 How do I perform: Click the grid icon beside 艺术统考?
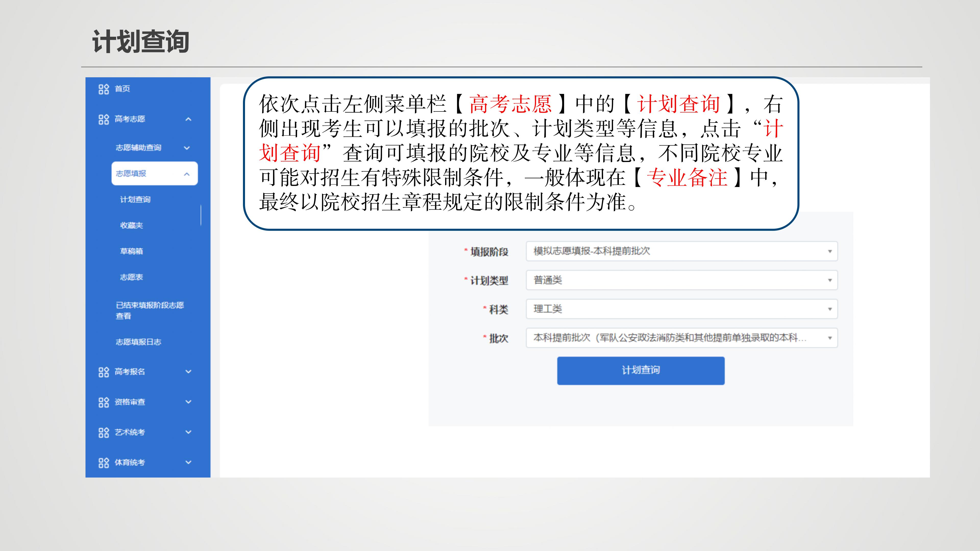point(103,432)
